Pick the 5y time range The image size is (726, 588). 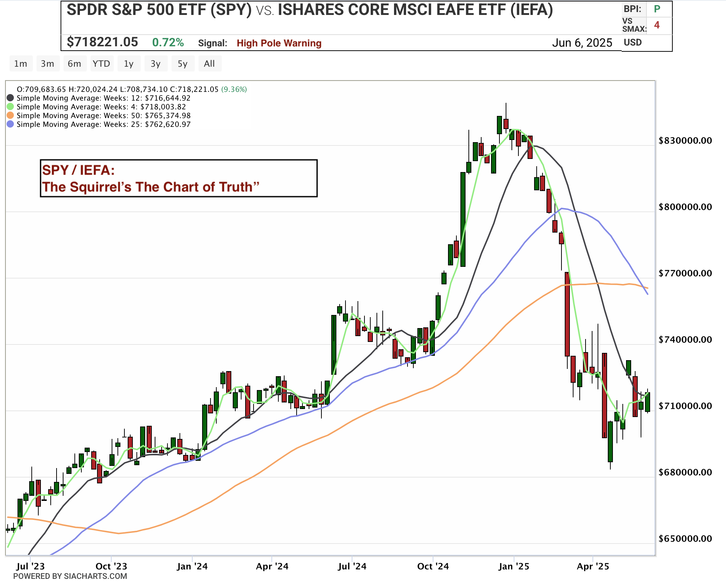coord(182,64)
